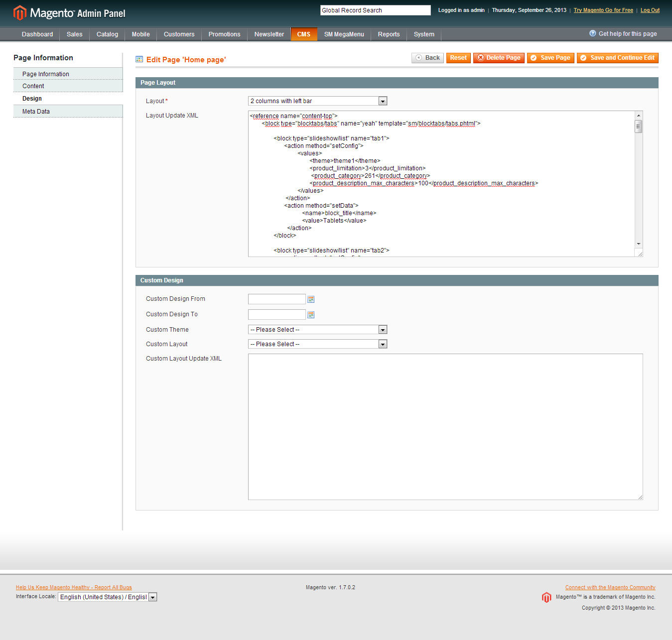Click resize grip of Layout Update XML
The width and height of the screenshot is (672, 640).
point(640,254)
